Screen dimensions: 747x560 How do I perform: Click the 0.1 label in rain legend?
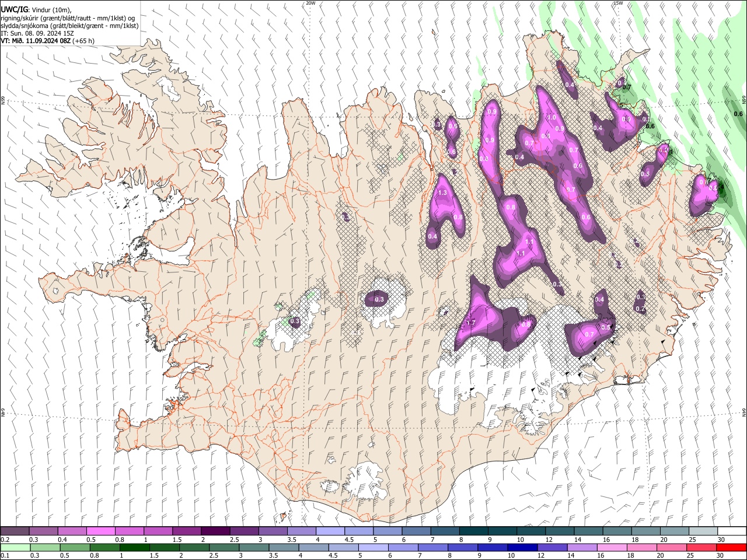coord(5,556)
